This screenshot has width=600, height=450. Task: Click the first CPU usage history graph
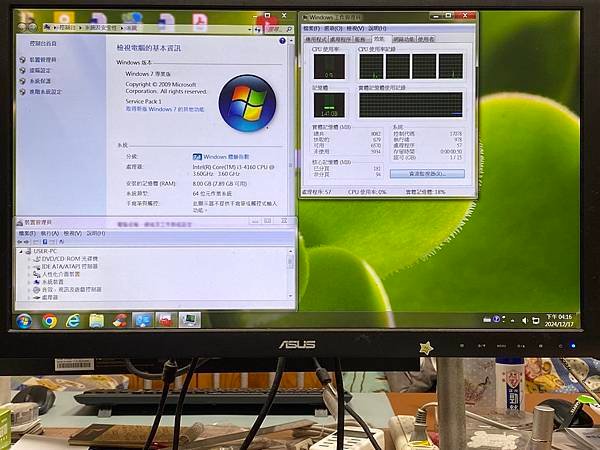[x=371, y=66]
